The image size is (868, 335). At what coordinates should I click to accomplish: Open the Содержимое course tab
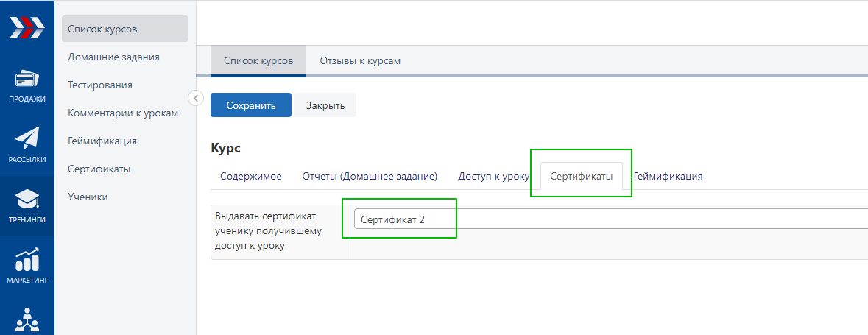tap(250, 177)
